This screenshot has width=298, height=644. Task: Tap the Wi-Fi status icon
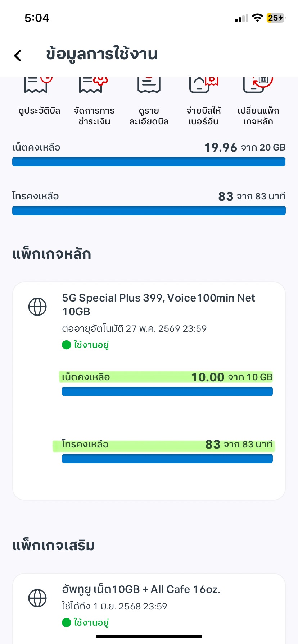pyautogui.click(x=257, y=18)
